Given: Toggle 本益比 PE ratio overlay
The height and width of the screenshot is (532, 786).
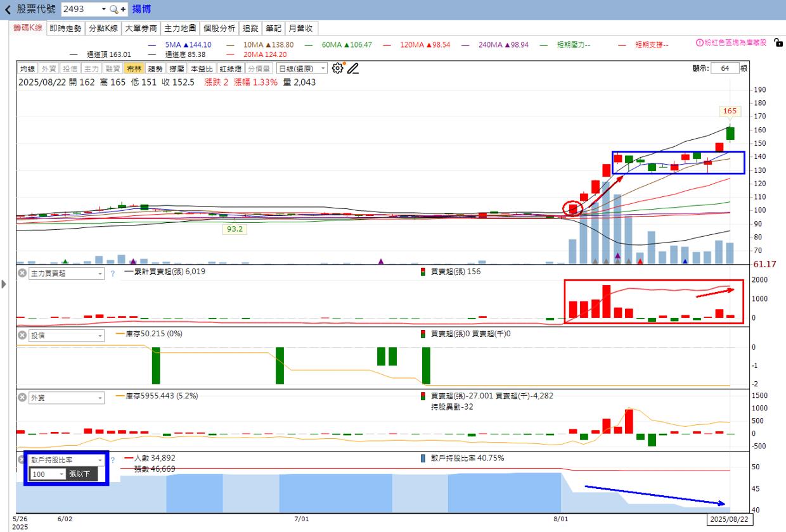Looking at the screenshot, I should tap(202, 69).
